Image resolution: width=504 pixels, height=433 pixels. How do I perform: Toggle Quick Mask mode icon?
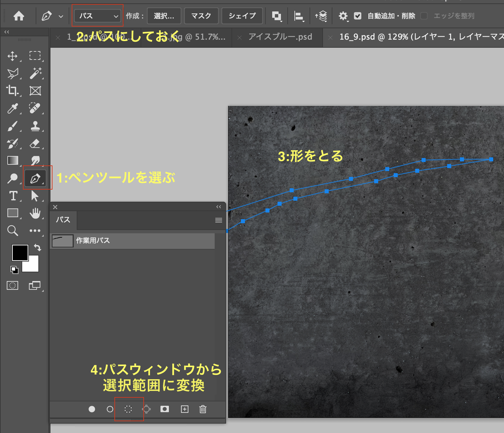12,286
